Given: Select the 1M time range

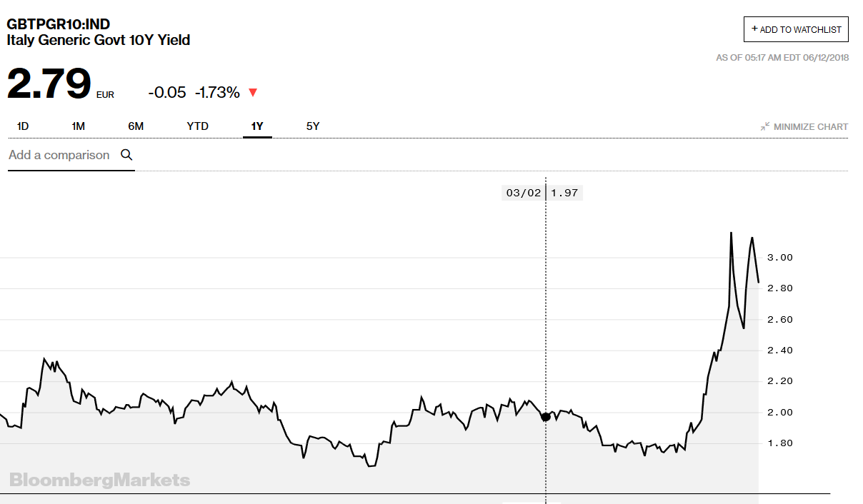Looking at the screenshot, I should click(78, 126).
